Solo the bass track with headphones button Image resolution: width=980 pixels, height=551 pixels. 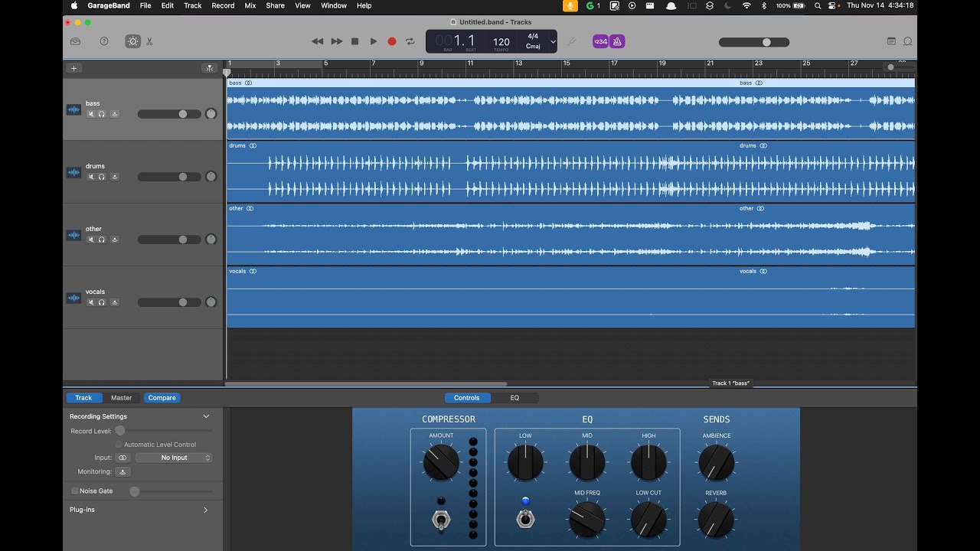[101, 114]
